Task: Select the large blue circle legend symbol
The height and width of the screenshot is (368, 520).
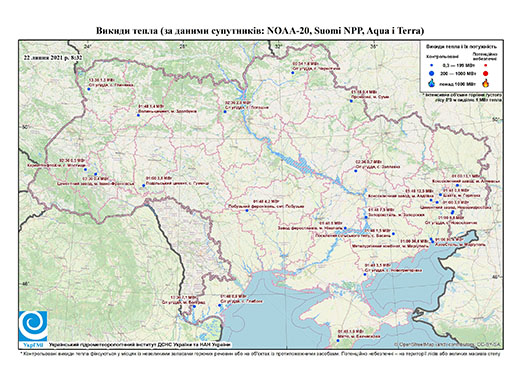Action: [x=432, y=73]
